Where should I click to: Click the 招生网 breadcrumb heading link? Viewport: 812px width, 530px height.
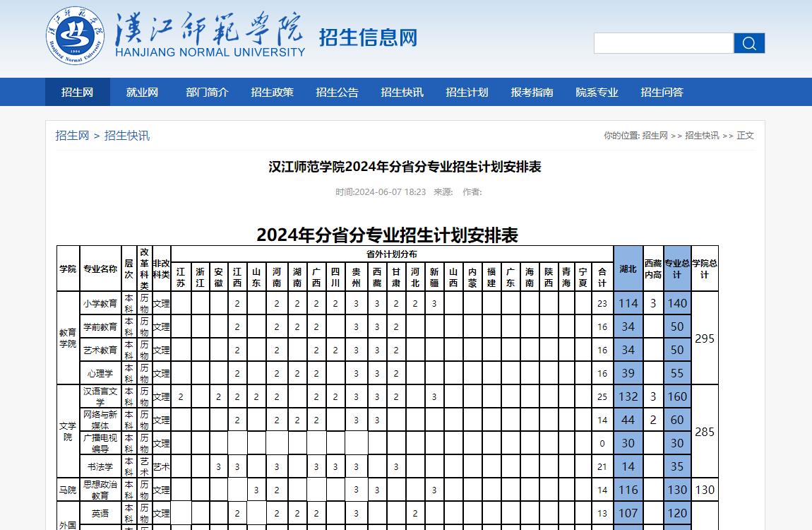pos(72,136)
